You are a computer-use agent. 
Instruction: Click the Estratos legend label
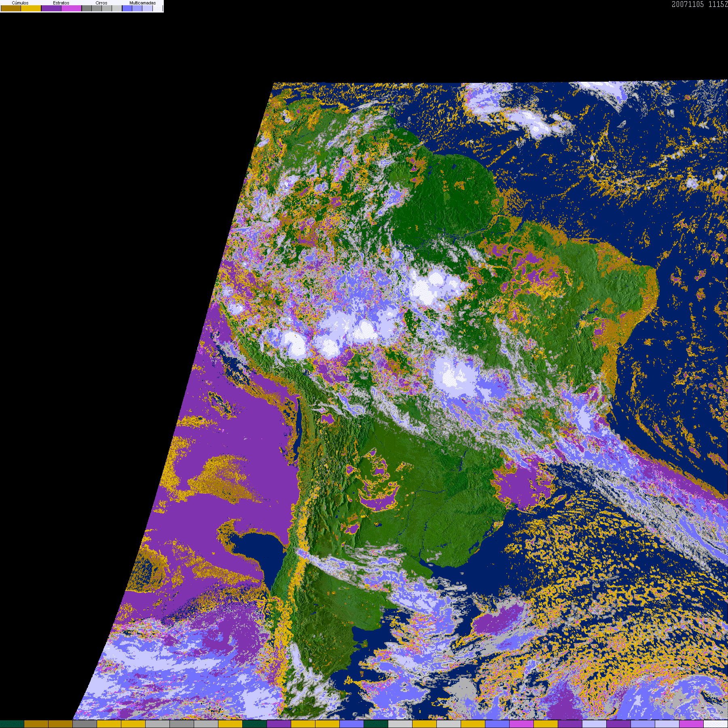(61, 3)
